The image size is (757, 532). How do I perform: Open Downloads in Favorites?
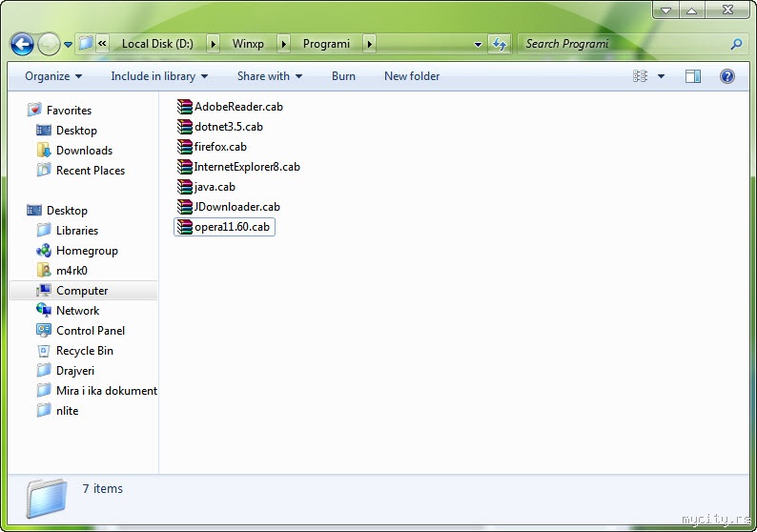84,151
